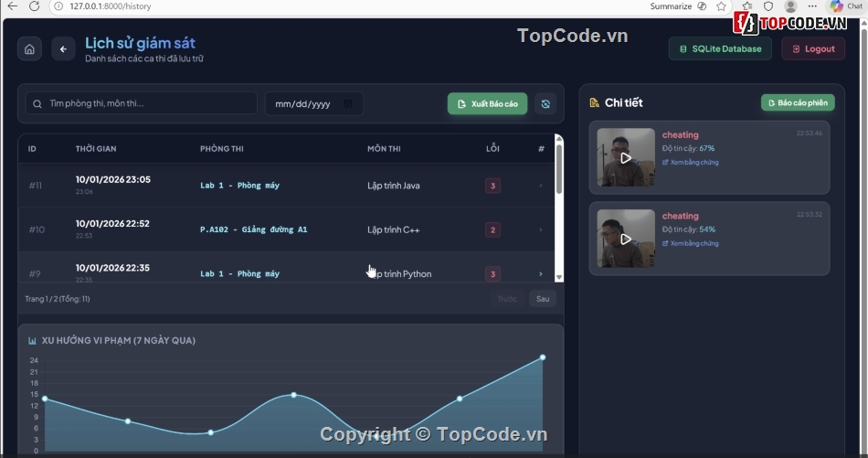Click error badge for Lập trình Python
868x458 pixels.
coord(492,274)
